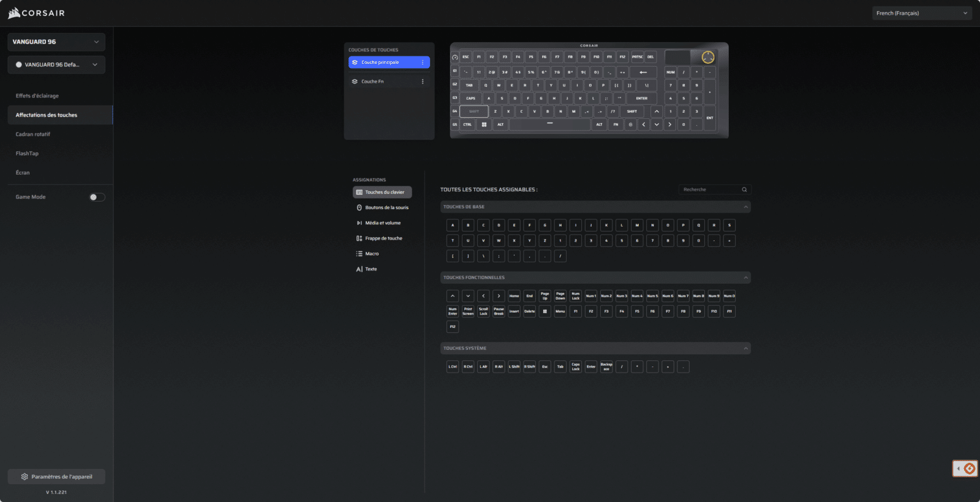Click the search magnifier icon
The width and height of the screenshot is (980, 502).
pyautogui.click(x=744, y=190)
